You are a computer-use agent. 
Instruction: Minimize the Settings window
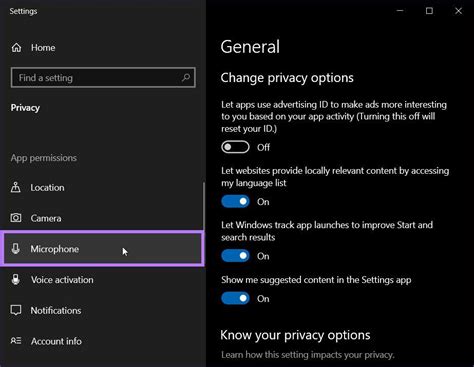click(400, 11)
